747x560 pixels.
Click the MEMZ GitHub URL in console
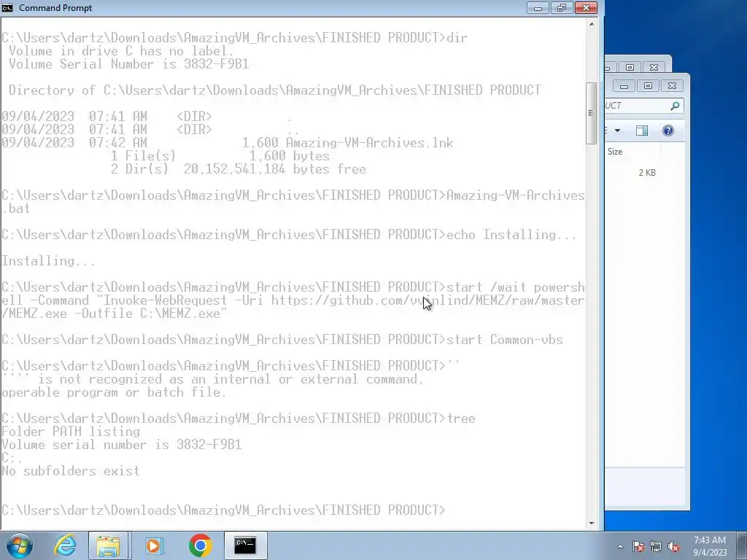tap(293, 307)
